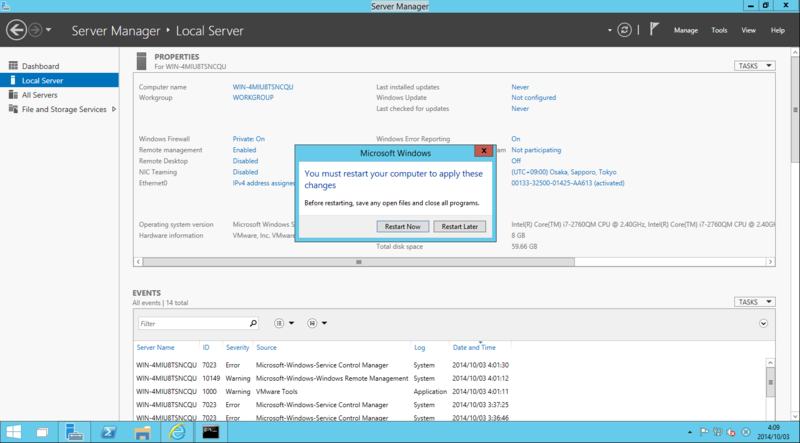Open the Manage menu
The width and height of the screenshot is (800, 443).
tap(686, 31)
